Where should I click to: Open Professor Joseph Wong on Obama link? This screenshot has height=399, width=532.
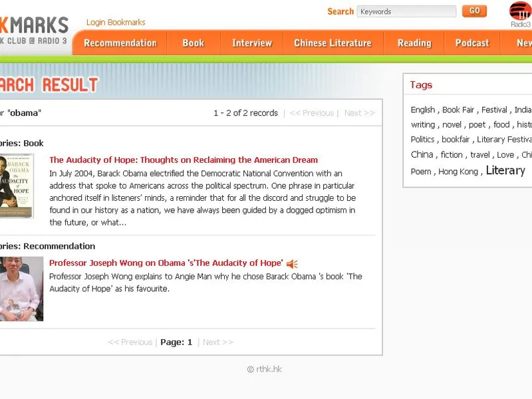[166, 263]
